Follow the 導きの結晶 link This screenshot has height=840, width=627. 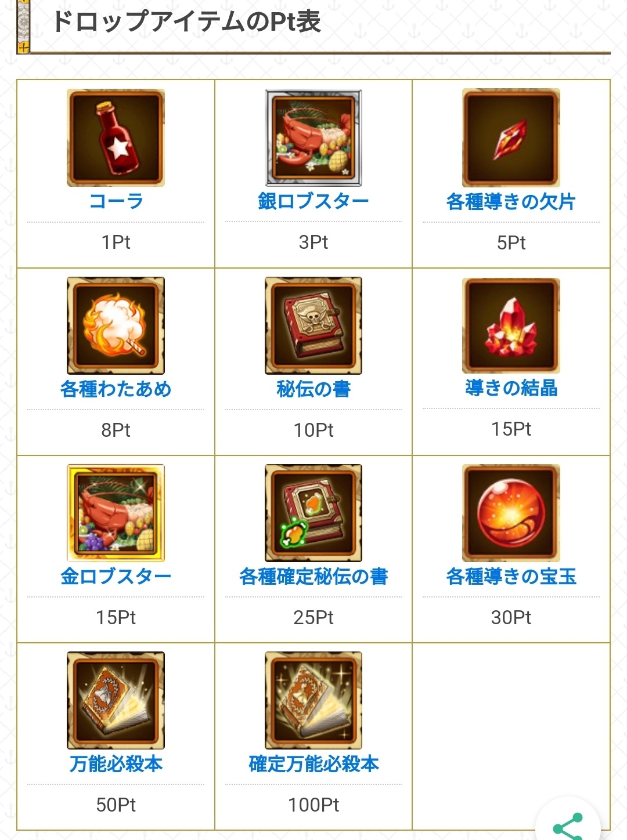pyautogui.click(x=511, y=388)
